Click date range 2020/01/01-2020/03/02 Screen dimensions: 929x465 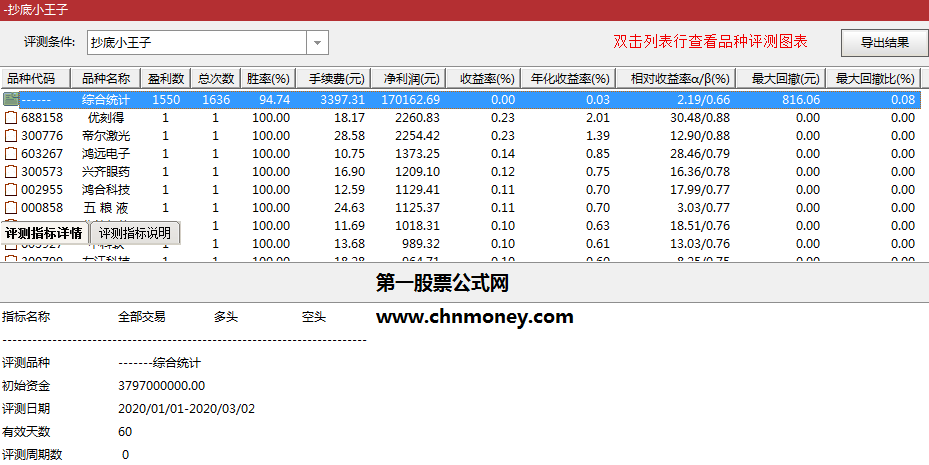tap(187, 409)
